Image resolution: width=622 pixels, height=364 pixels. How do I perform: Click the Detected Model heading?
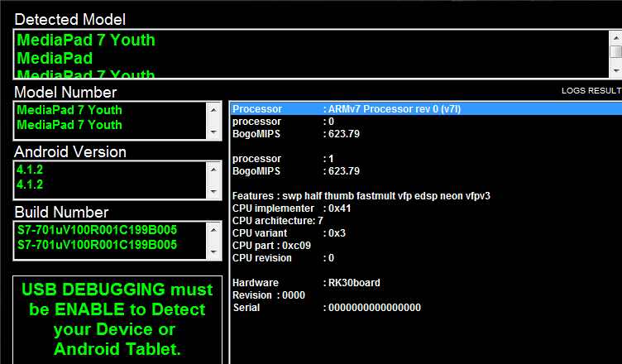pos(70,20)
